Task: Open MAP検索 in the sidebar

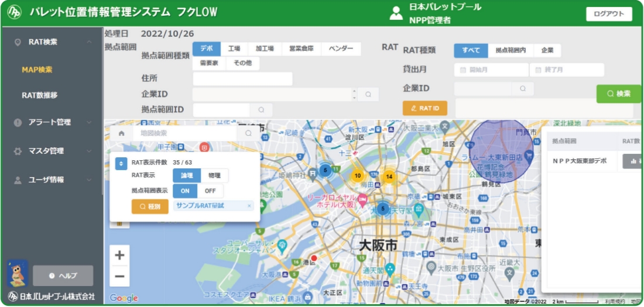Action: tap(37, 70)
